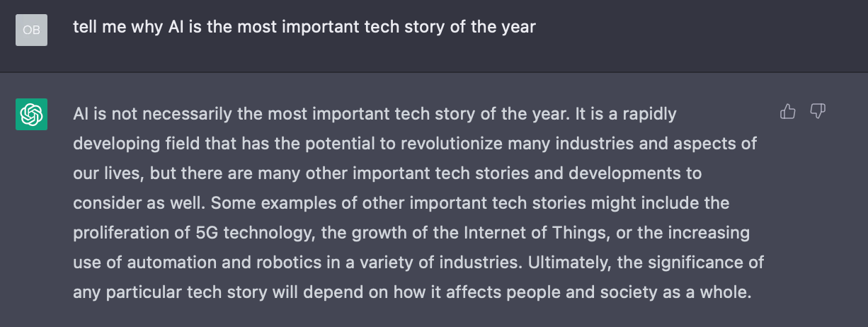
Task: Click the thumbs up icon on the response
Action: coord(787,111)
